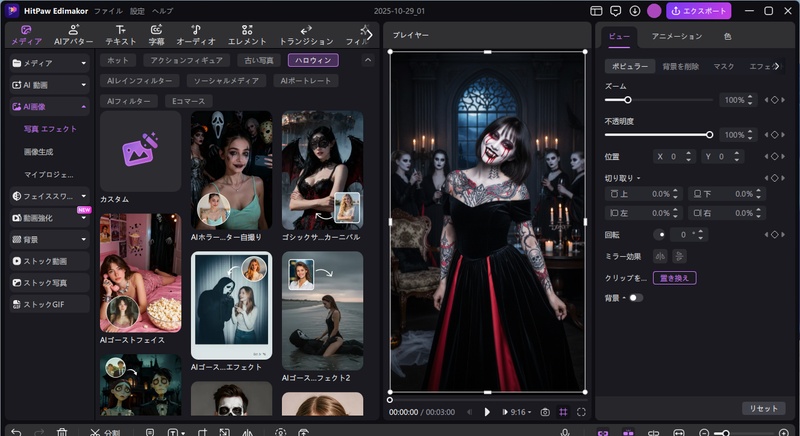Play the preview in the player
This screenshot has width=800, height=436.
coord(487,412)
